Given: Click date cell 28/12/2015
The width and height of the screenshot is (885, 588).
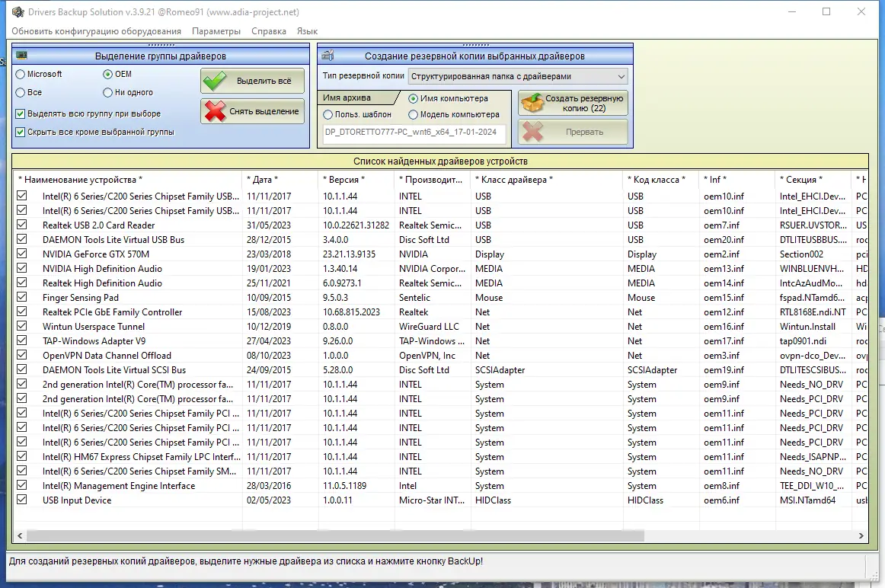Looking at the screenshot, I should coord(269,240).
